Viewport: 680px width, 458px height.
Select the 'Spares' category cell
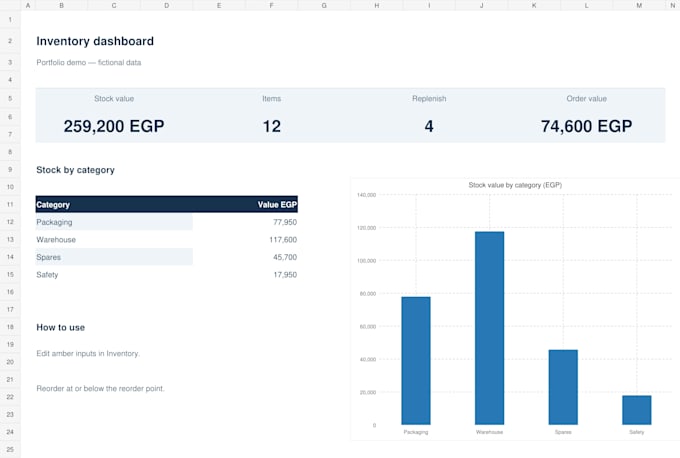point(114,257)
